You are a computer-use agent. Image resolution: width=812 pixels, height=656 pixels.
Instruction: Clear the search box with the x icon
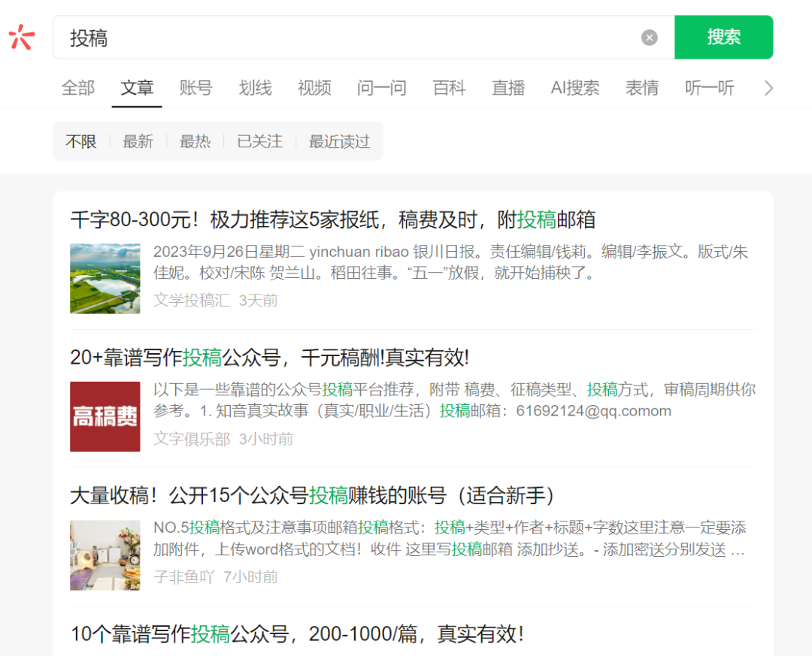click(x=649, y=38)
